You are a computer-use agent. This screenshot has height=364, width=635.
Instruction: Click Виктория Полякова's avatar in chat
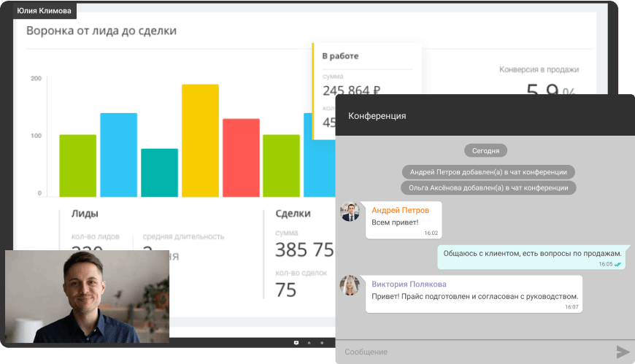point(350,285)
